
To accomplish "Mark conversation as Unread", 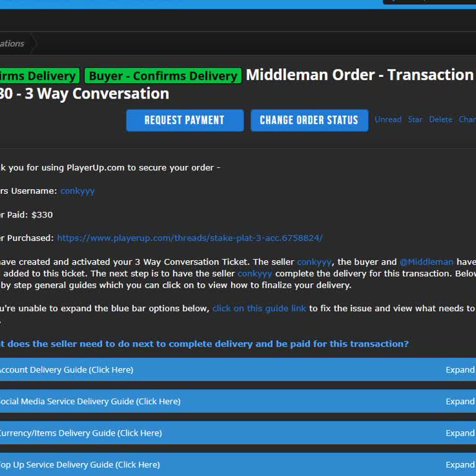I will pos(388,119).
